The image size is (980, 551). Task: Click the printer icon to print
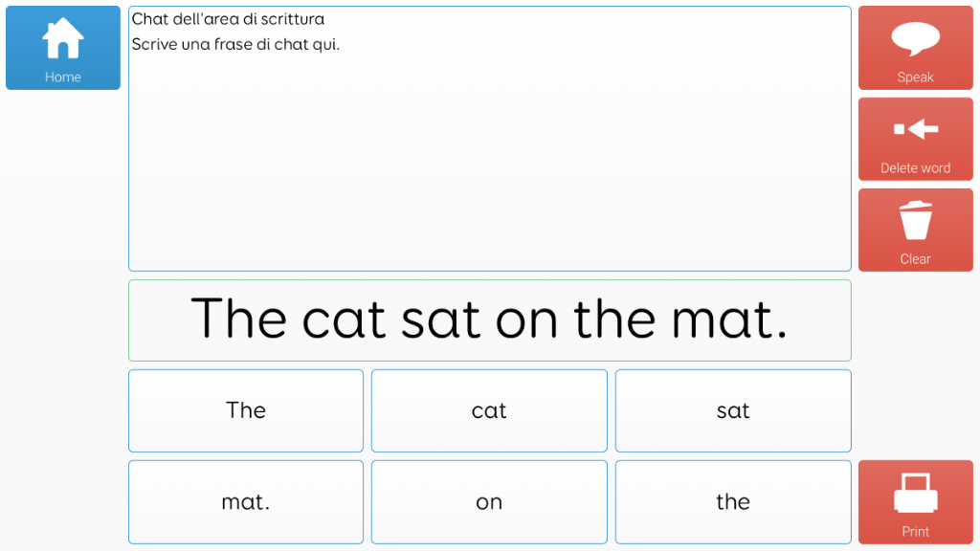(916, 493)
